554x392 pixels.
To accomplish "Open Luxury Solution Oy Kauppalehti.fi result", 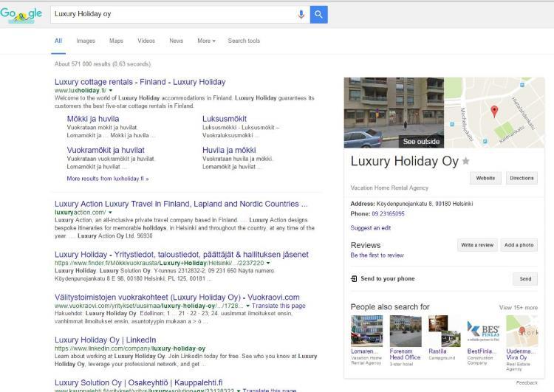I will tap(139, 383).
